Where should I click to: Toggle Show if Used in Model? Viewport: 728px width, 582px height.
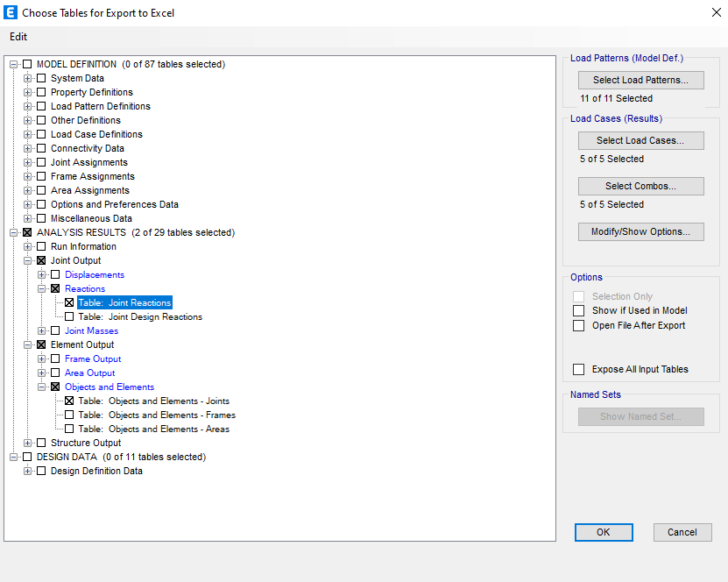click(578, 310)
